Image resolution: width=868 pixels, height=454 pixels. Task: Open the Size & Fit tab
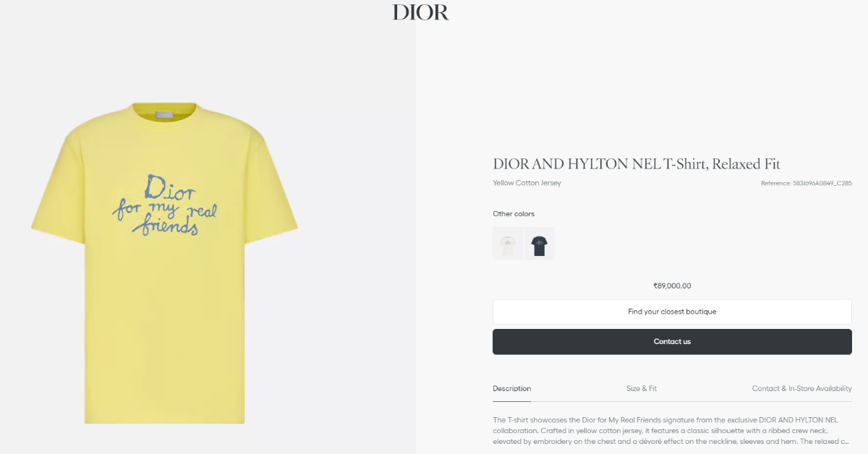coord(642,389)
